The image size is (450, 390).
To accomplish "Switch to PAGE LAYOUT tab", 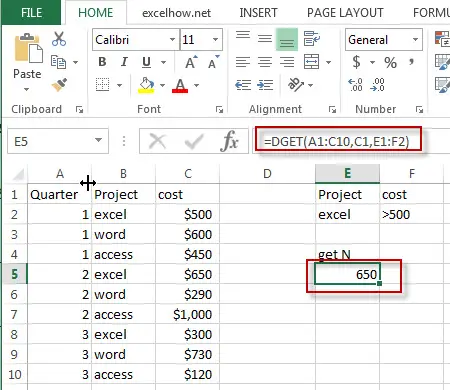I will coord(345,13).
